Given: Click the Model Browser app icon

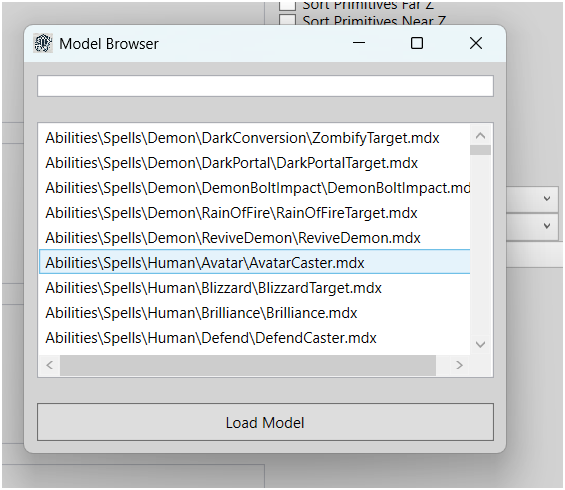Looking at the screenshot, I should 43,43.
